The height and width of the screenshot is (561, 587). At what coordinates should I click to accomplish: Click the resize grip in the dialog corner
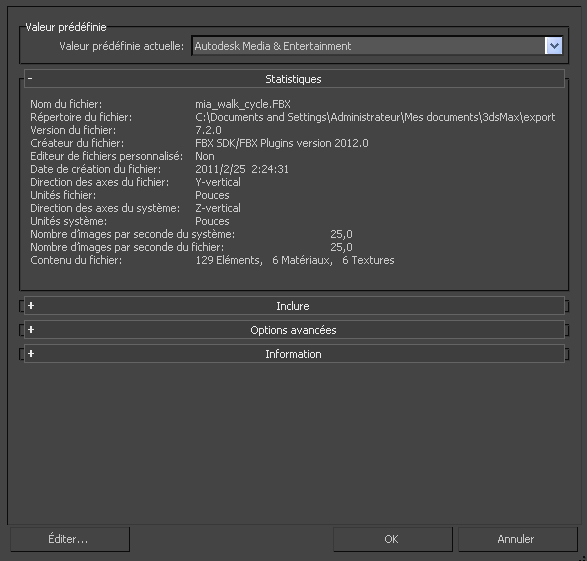[583, 558]
